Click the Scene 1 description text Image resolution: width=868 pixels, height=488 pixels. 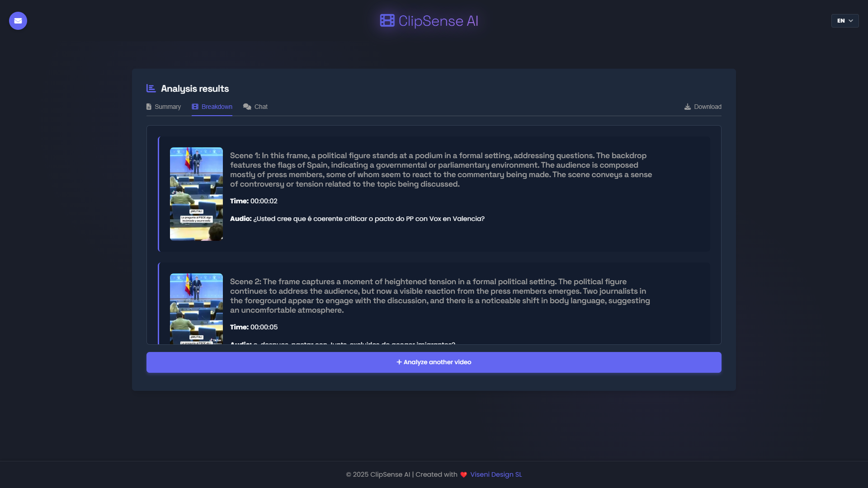point(441,170)
